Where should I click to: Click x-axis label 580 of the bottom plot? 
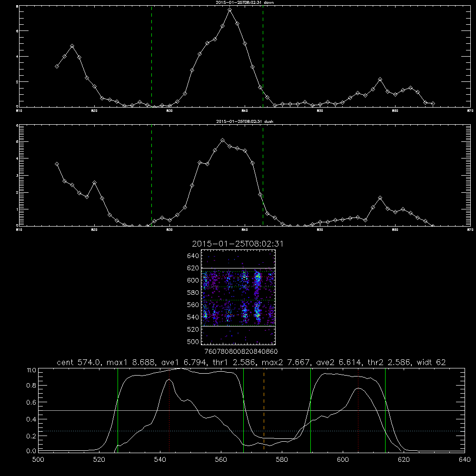282,460
